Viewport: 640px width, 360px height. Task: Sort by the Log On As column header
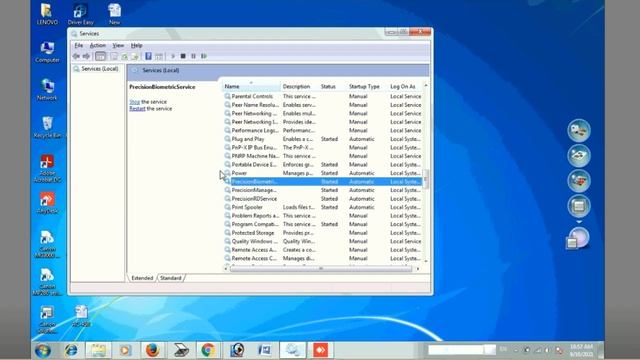pos(405,87)
